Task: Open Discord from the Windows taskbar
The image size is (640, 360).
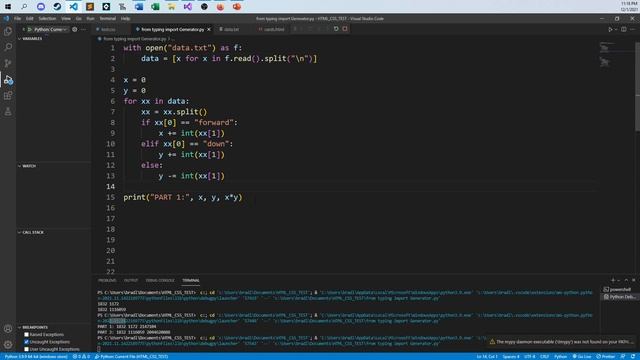Action: coord(41,7)
